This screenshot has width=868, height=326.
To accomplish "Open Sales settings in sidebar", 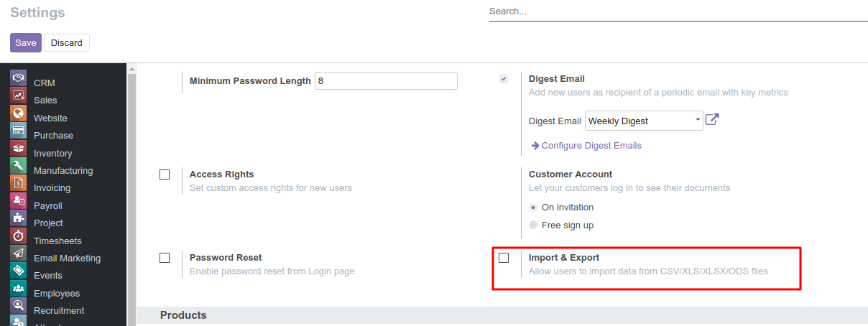I will pos(45,101).
